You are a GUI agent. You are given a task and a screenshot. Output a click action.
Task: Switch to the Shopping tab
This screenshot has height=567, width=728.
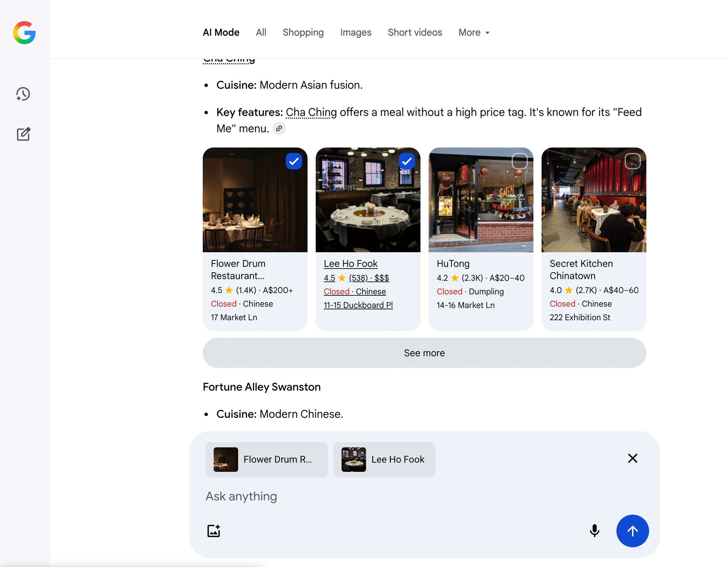point(303,32)
